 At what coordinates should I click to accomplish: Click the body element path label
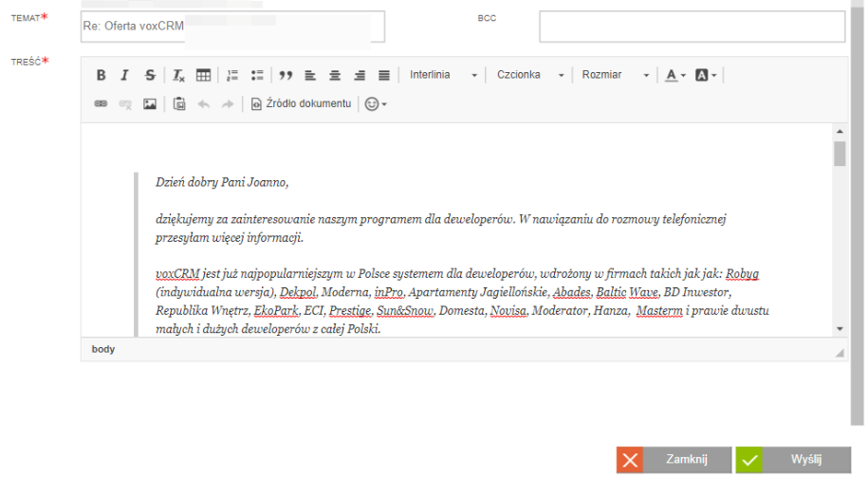103,349
